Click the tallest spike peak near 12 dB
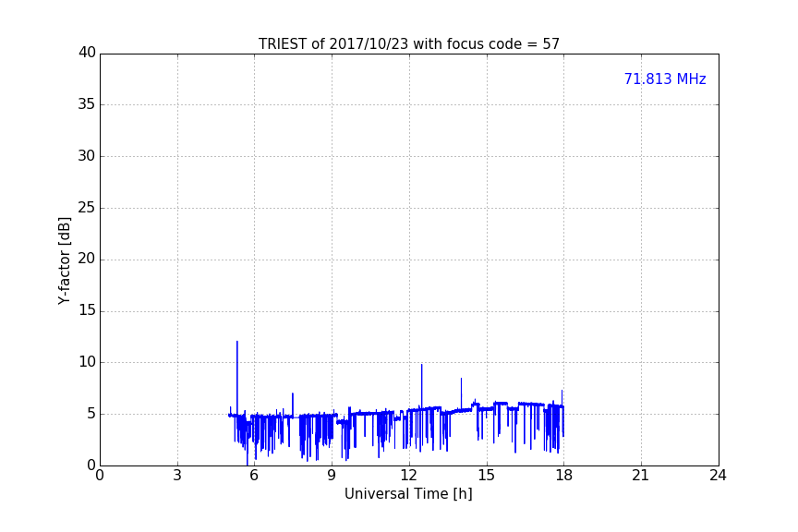The height and width of the screenshot is (532, 798). click(237, 342)
